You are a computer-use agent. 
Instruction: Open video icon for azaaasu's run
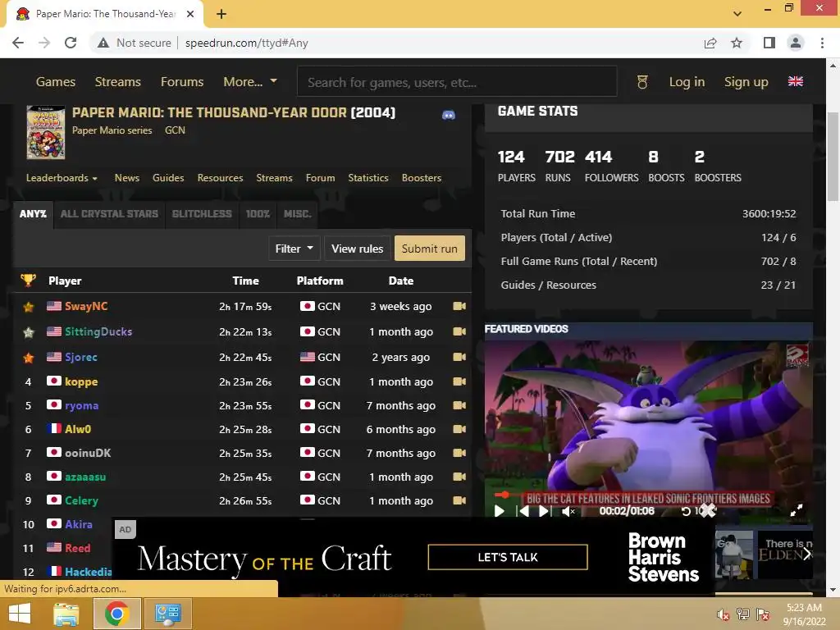[459, 477]
